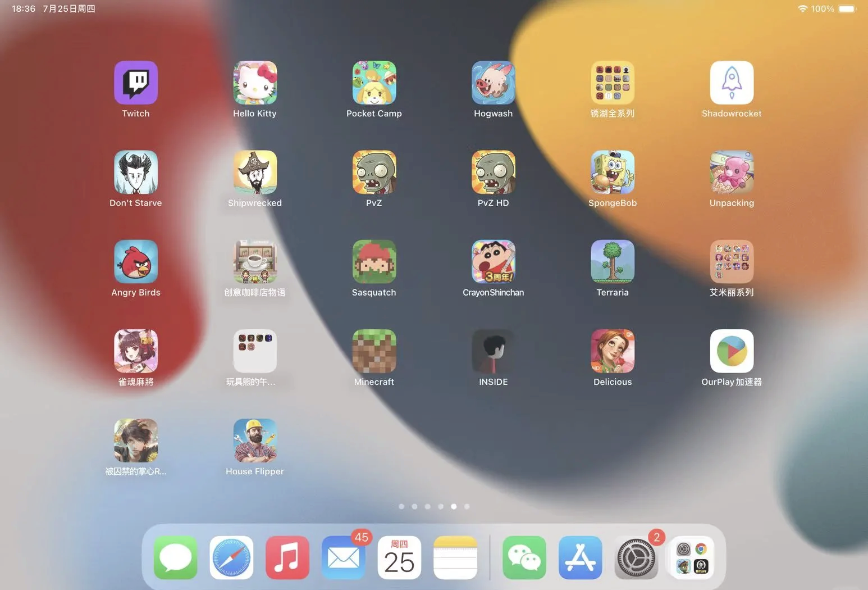Open PvZ HD
Viewport: 868px width, 590px height.
493,172
